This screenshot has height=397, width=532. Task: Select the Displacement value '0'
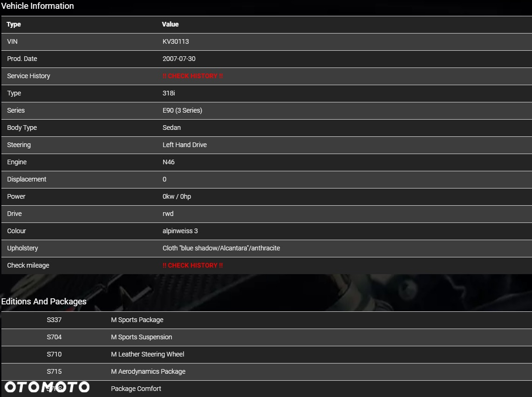pos(164,179)
